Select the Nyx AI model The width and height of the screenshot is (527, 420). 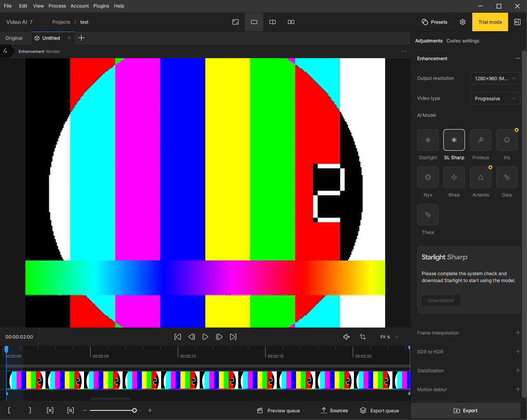point(428,177)
